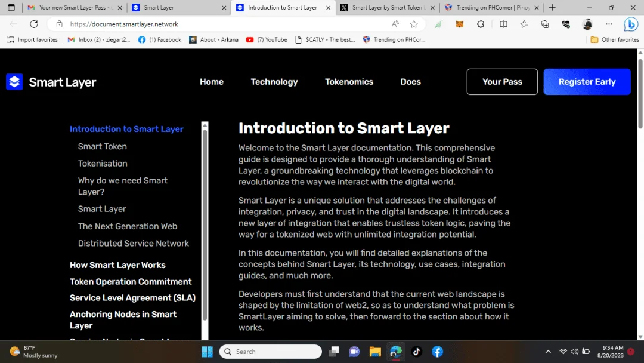The width and height of the screenshot is (644, 363).
Task: Open Task View in taskbar
Action: tap(334, 352)
